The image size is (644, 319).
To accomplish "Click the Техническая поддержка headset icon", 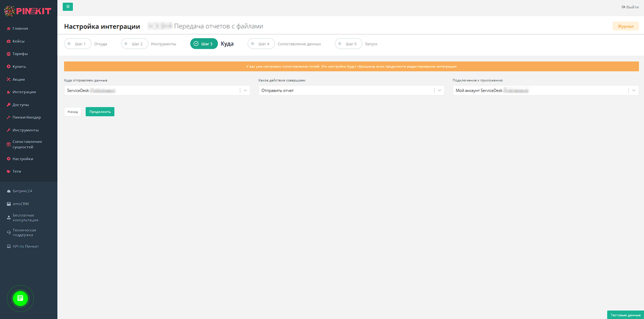I will click(x=8, y=233).
